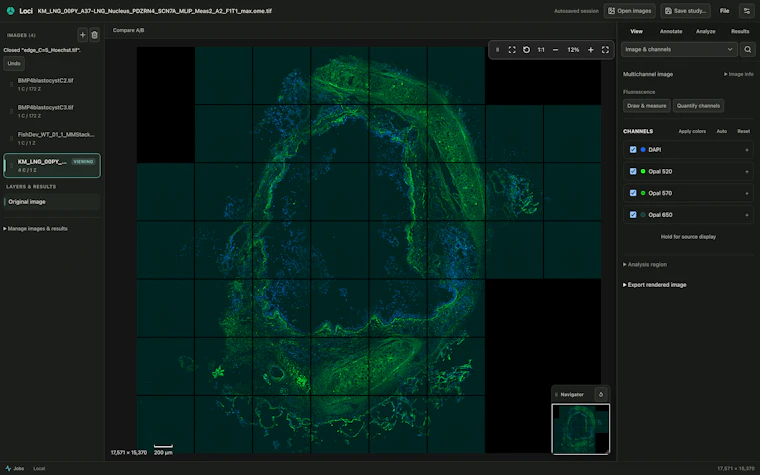Reset the view with rotate-arrow icon
This screenshot has height=475, width=760.
click(x=526, y=49)
